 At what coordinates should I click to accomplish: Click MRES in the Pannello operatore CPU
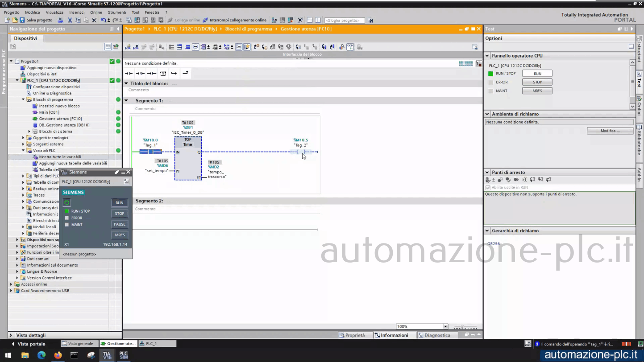(537, 91)
